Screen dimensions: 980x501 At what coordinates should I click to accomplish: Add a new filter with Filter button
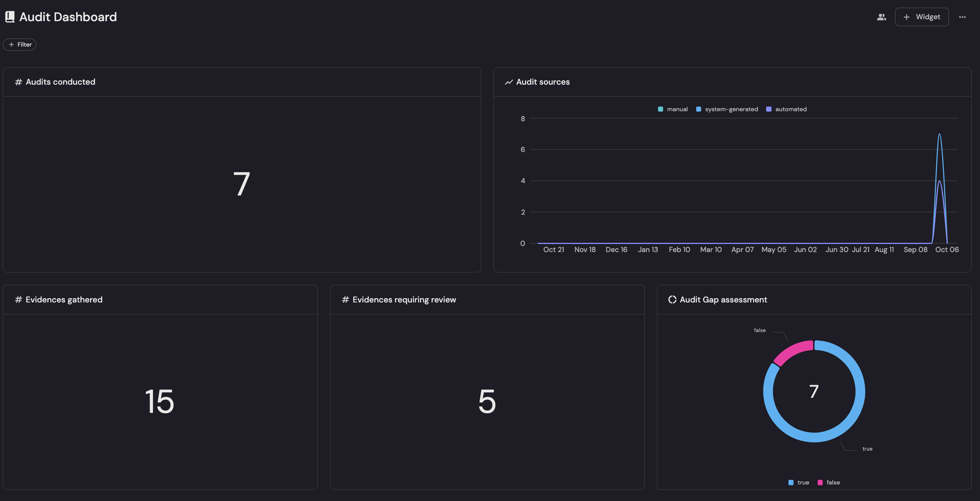click(x=20, y=45)
